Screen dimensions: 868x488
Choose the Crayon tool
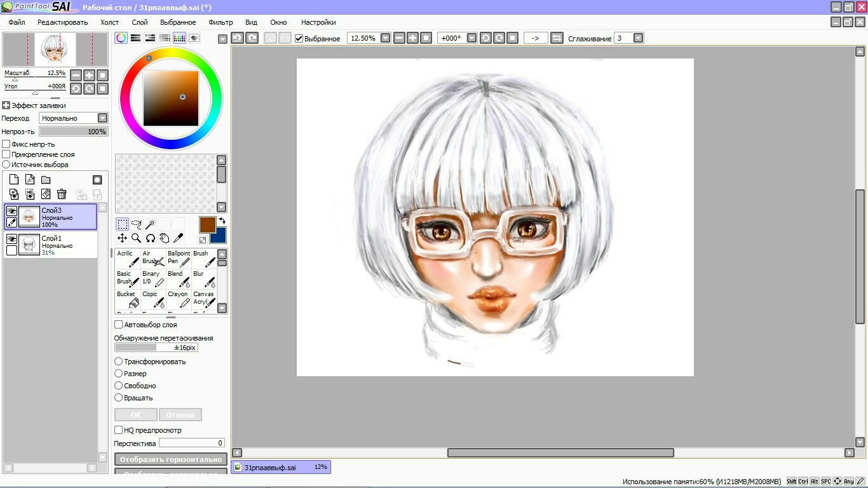click(x=179, y=299)
